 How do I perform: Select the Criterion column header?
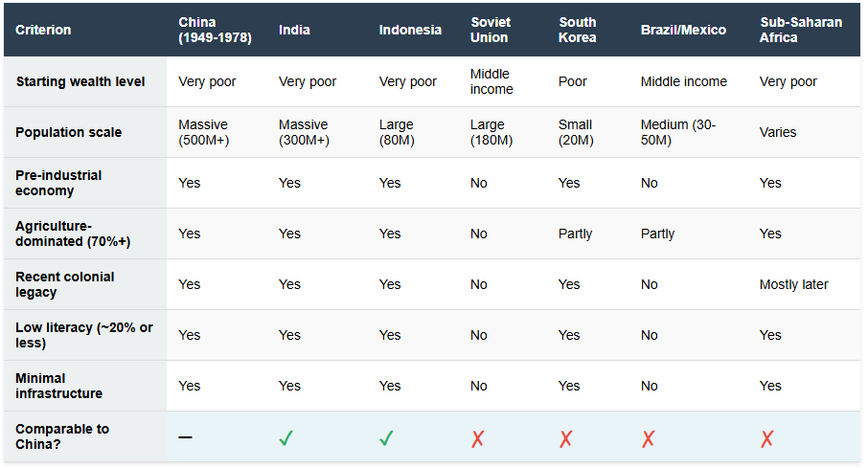pyautogui.click(x=43, y=30)
